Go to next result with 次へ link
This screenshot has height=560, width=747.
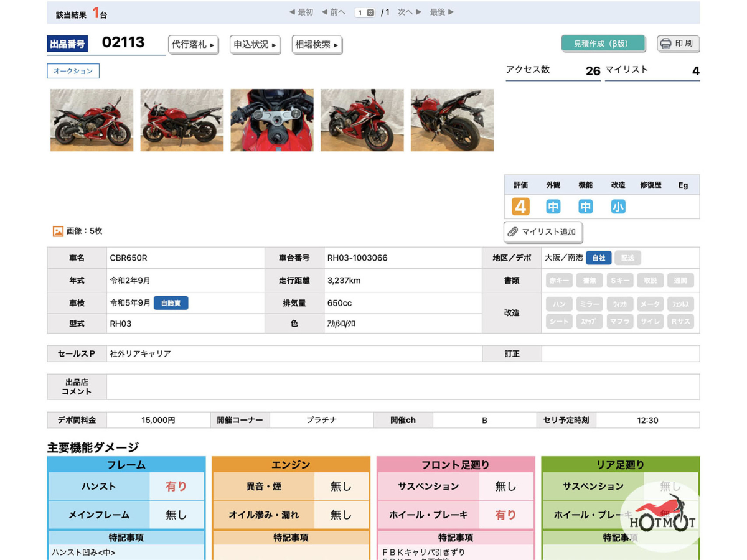coord(410,12)
